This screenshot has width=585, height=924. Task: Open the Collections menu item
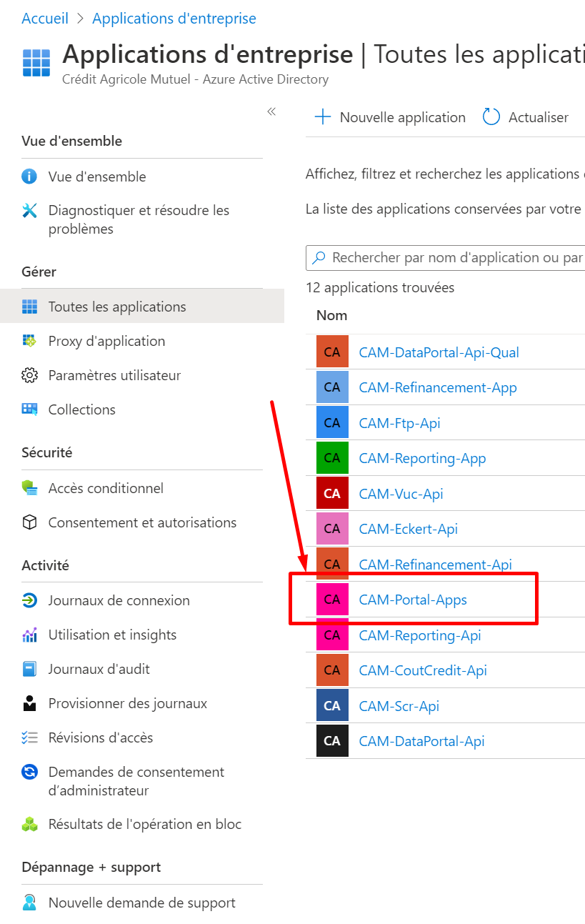point(81,409)
